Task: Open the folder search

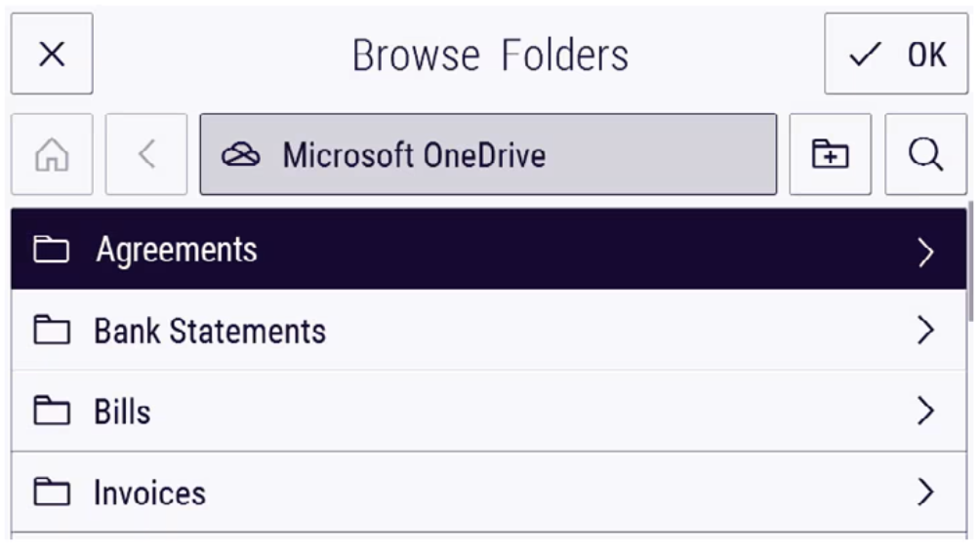Action: tap(925, 154)
